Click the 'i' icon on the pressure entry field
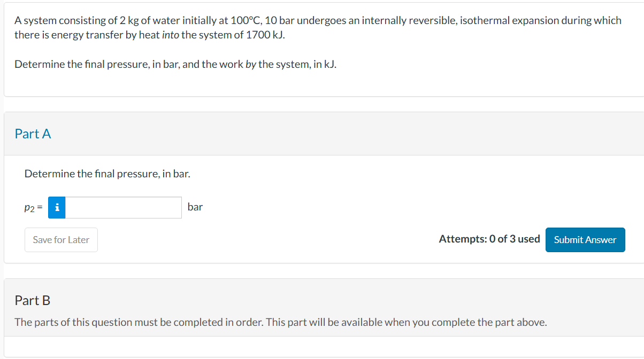644x359 pixels. coord(56,207)
